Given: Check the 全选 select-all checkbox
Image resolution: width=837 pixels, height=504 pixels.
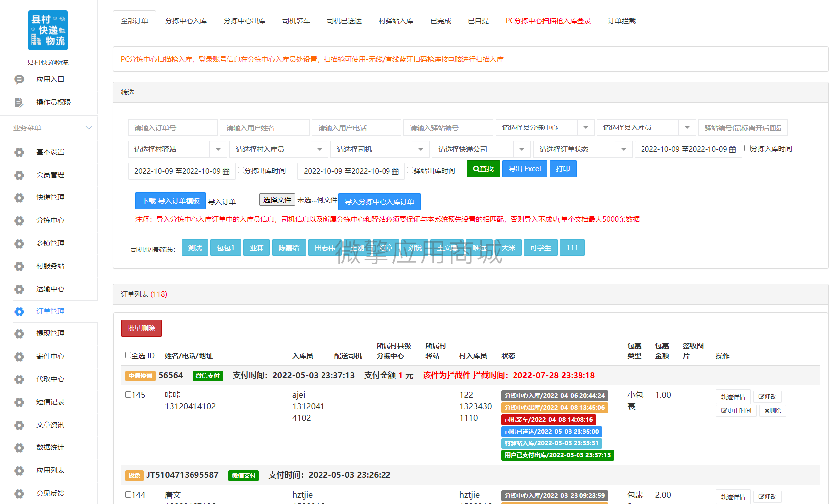Looking at the screenshot, I should (x=128, y=355).
